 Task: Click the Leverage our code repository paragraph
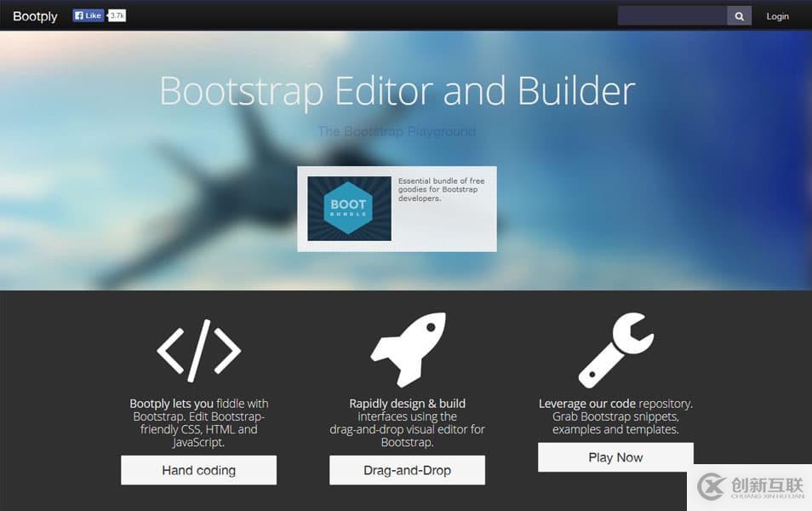coord(615,416)
